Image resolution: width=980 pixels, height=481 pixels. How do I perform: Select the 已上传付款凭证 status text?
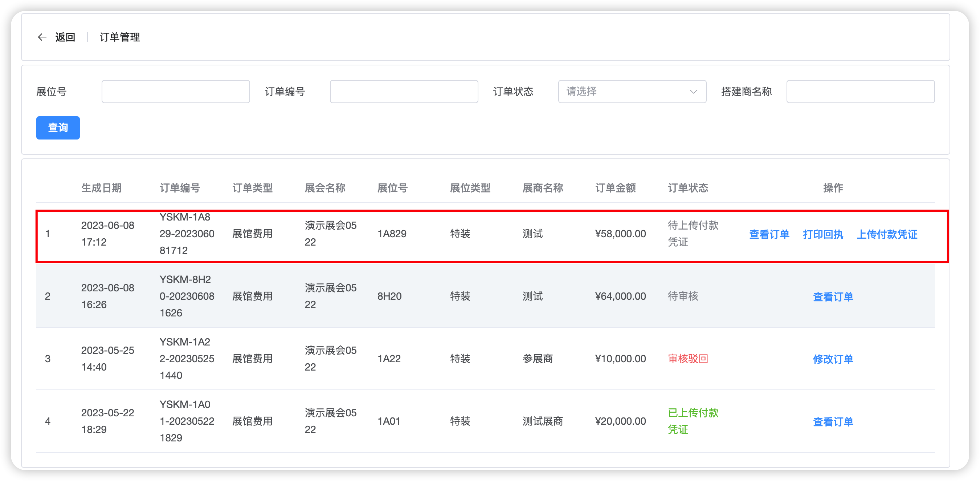(693, 421)
